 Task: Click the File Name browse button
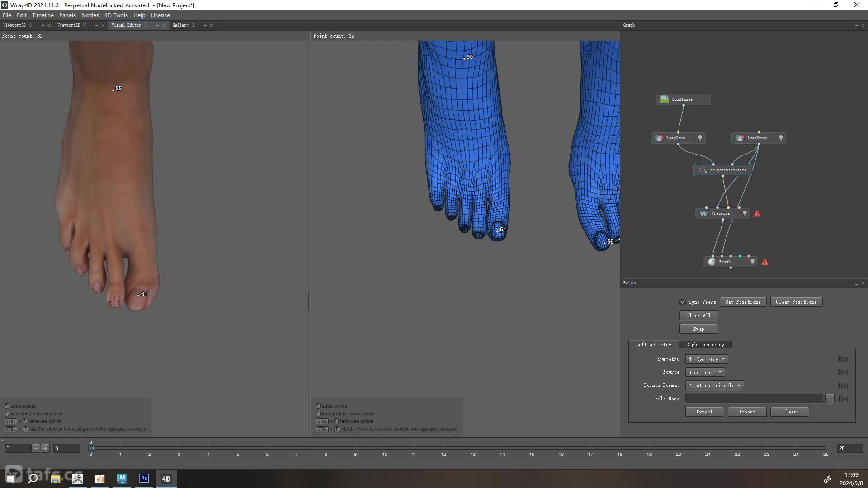point(829,399)
